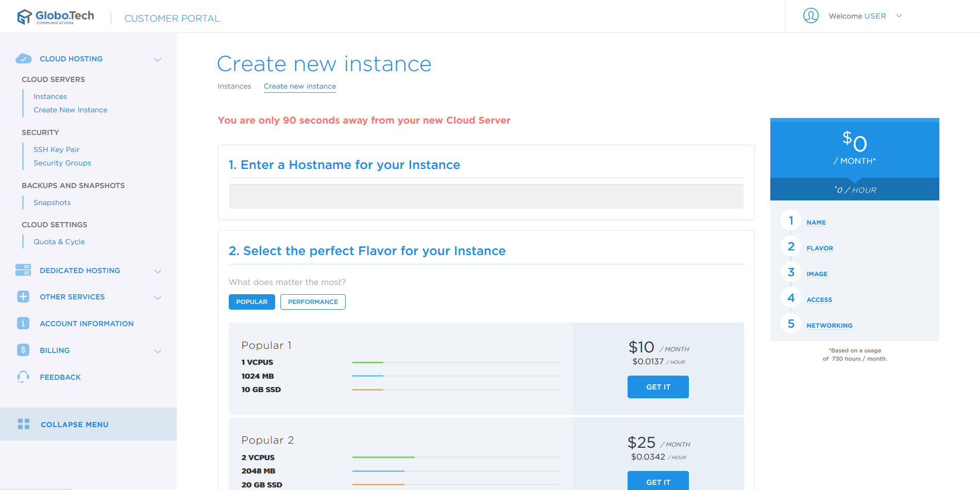The image size is (980, 490).
Task: Jump to ACCESS step link
Action: click(x=819, y=300)
